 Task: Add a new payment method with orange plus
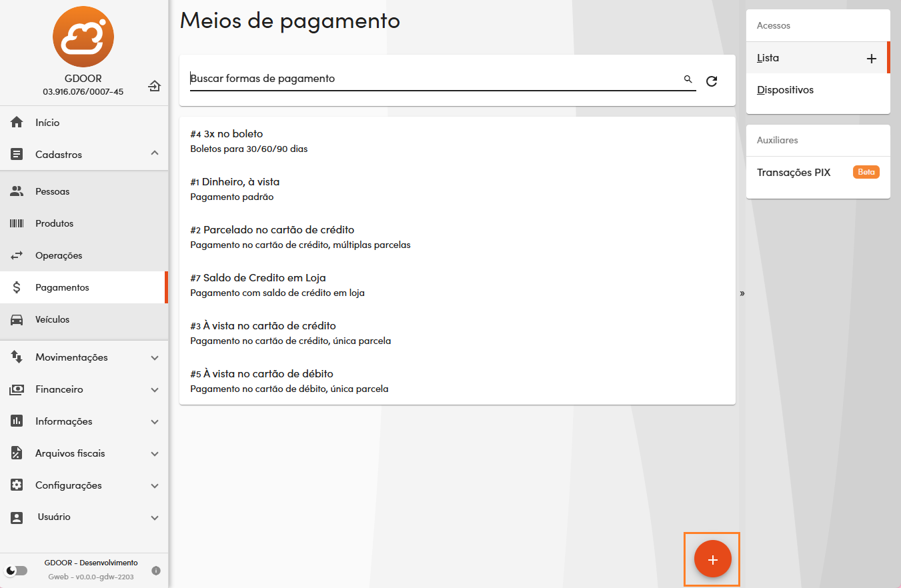[713, 560]
